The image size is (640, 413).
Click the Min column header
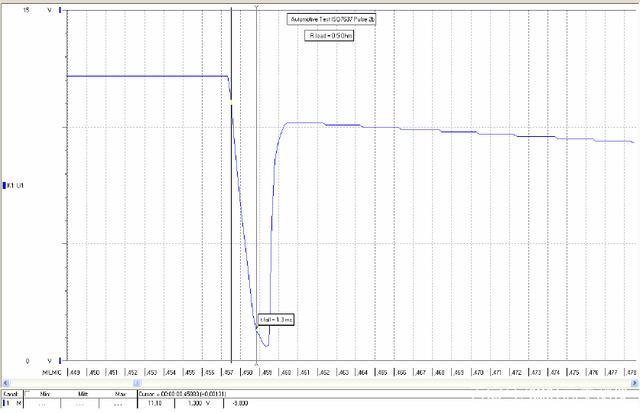(x=44, y=394)
